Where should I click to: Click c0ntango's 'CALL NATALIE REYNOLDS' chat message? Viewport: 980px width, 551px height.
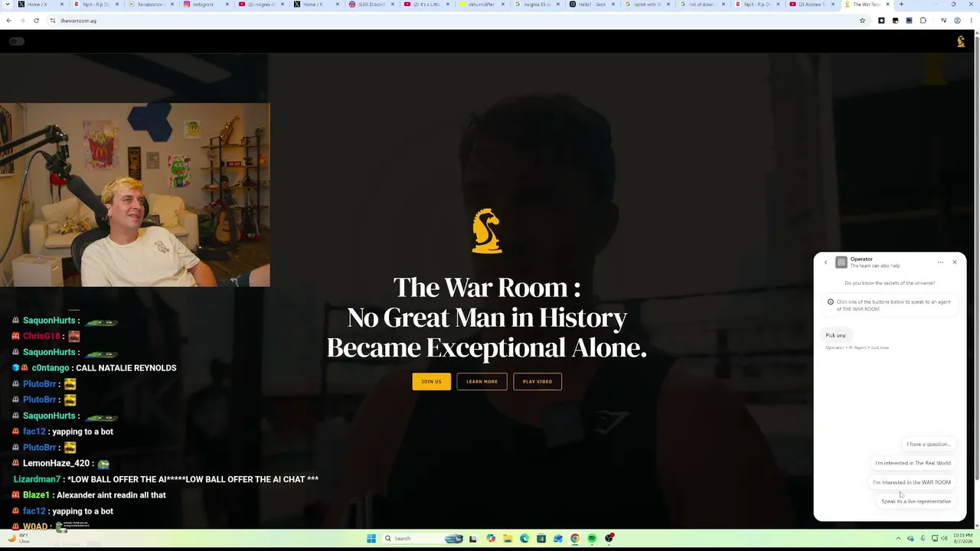(126, 368)
